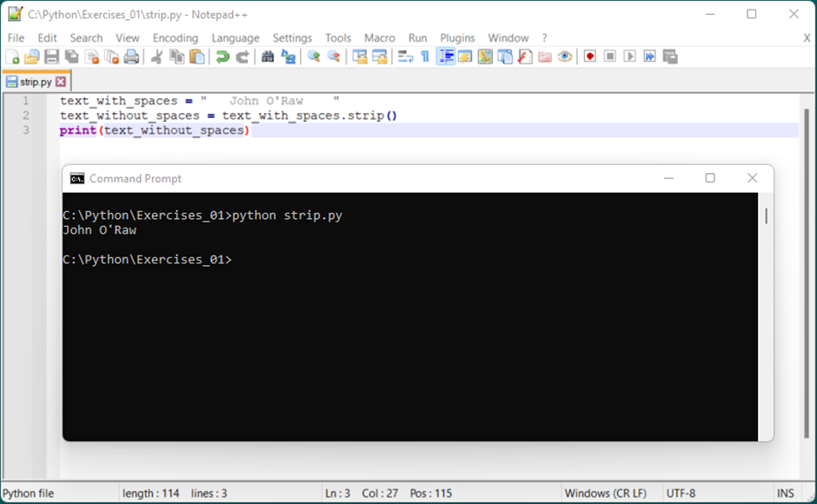Start macro recording with red dot icon
817x504 pixels.
point(590,56)
